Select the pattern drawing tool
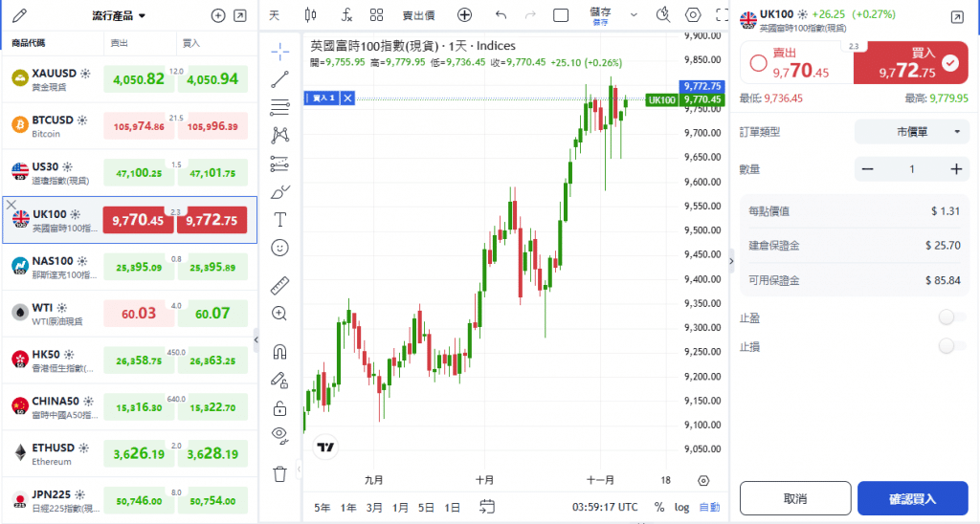This screenshot has height=524, width=980. pos(280,135)
